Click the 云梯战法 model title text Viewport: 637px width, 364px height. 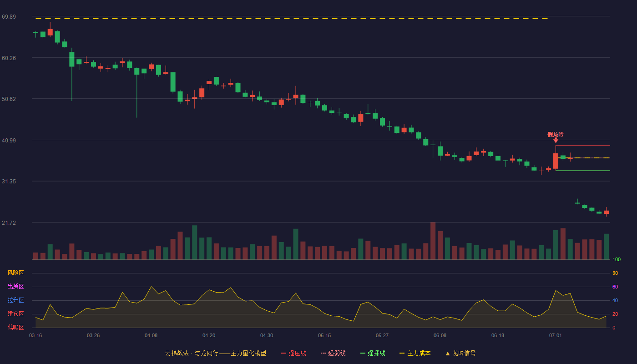(x=176, y=353)
